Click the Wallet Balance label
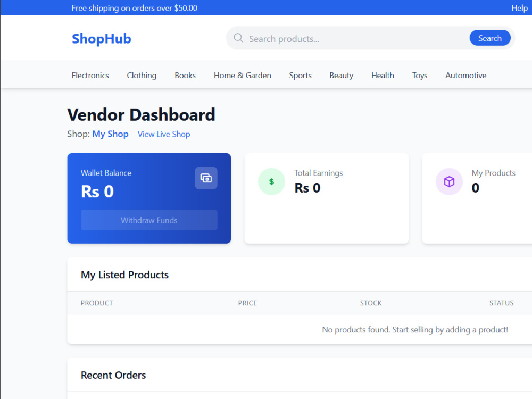 [106, 173]
